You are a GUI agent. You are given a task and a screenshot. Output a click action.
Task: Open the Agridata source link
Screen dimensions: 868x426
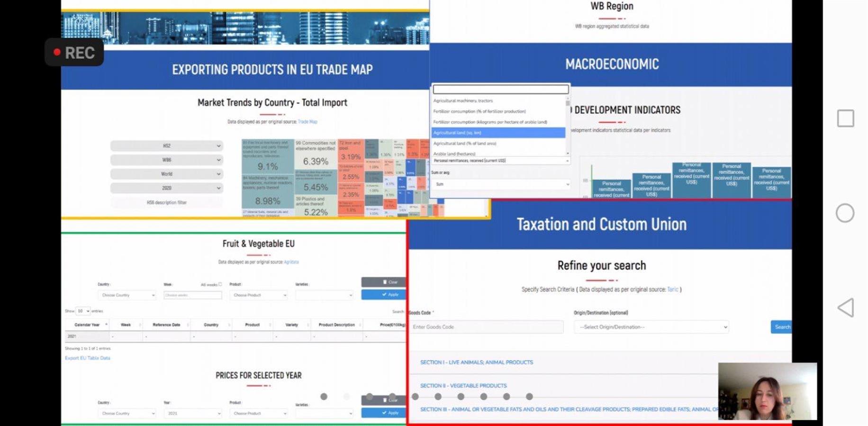point(291,262)
